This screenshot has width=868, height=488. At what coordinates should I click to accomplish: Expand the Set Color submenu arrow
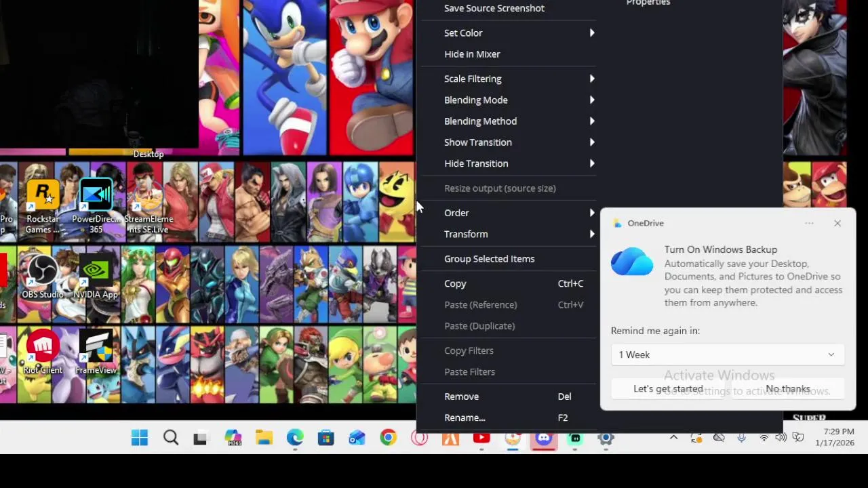tap(592, 33)
